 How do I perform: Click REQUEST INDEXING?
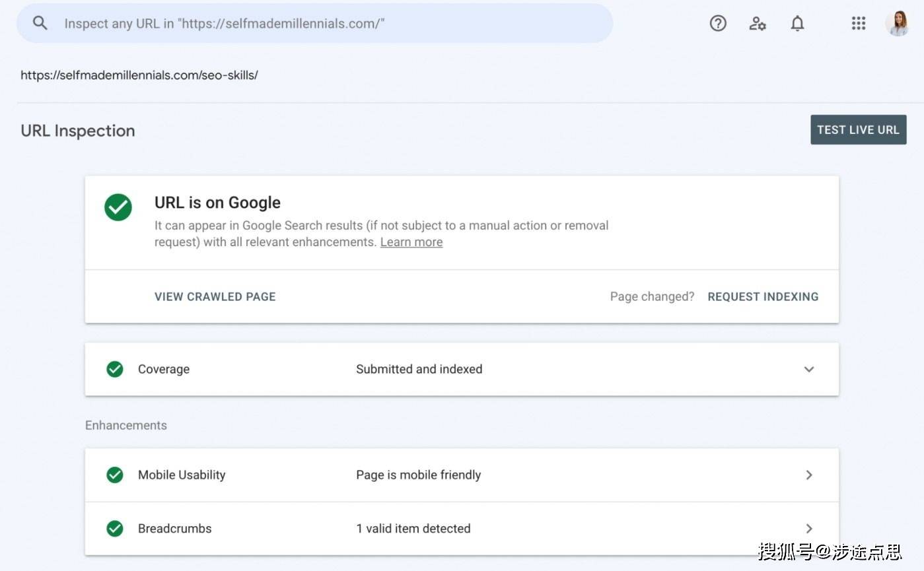click(763, 296)
